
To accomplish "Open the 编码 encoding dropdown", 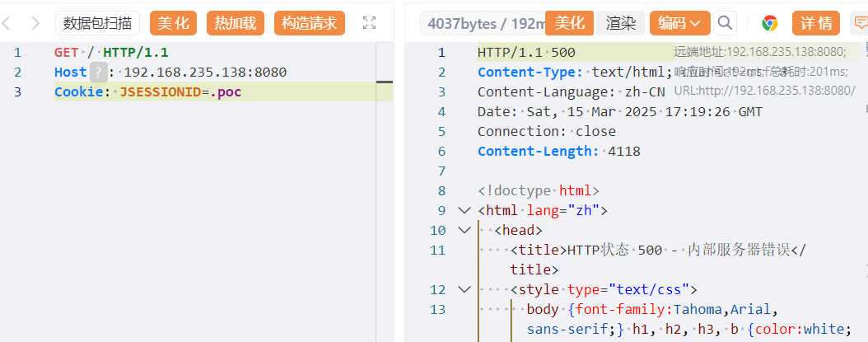I will (x=679, y=23).
